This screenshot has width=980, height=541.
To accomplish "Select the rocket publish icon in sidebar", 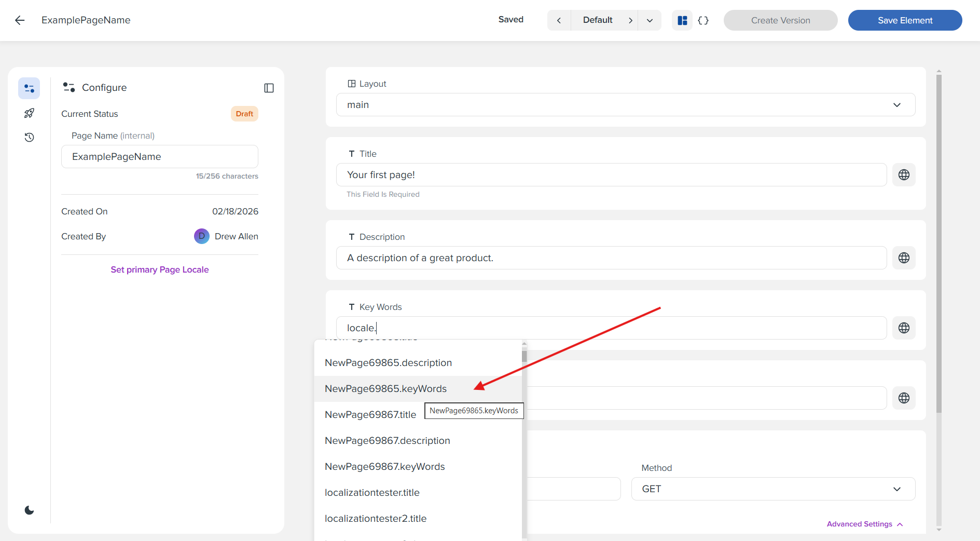I will pyautogui.click(x=29, y=113).
